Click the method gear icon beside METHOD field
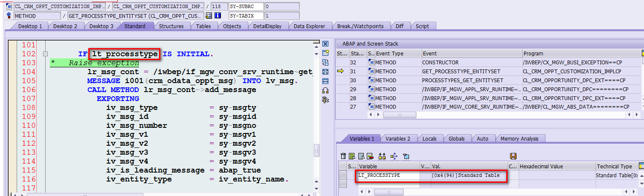644x196 pixels. click(x=9, y=16)
